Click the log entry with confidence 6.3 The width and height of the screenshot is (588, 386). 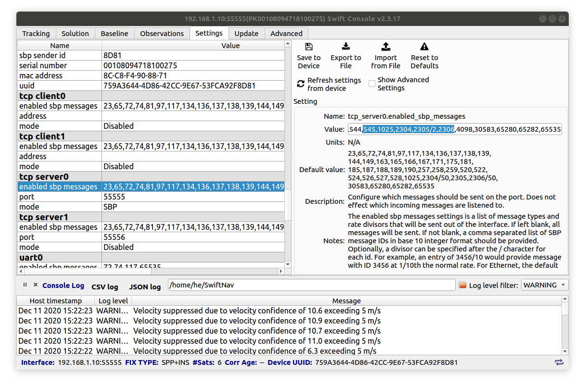click(x=290, y=351)
